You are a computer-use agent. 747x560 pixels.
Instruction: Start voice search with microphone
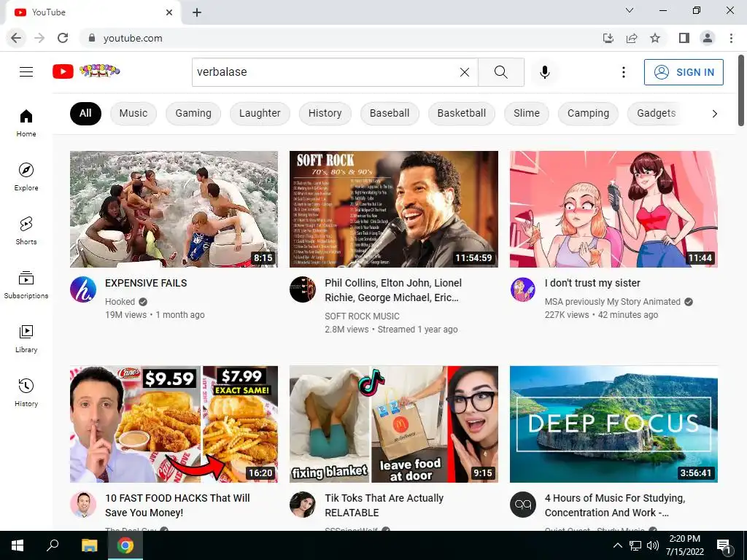[544, 72]
